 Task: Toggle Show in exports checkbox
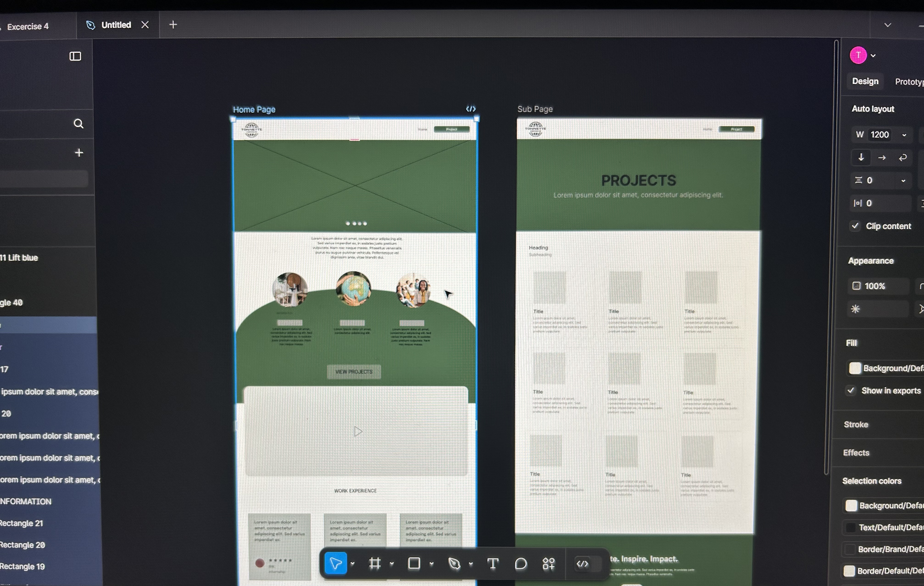click(851, 390)
